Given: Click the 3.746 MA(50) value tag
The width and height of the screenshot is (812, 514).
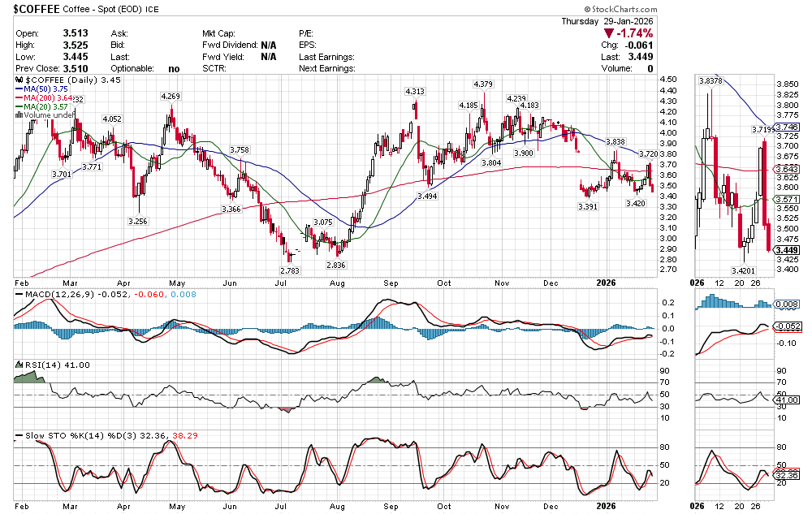Looking at the screenshot, I should click(788, 127).
